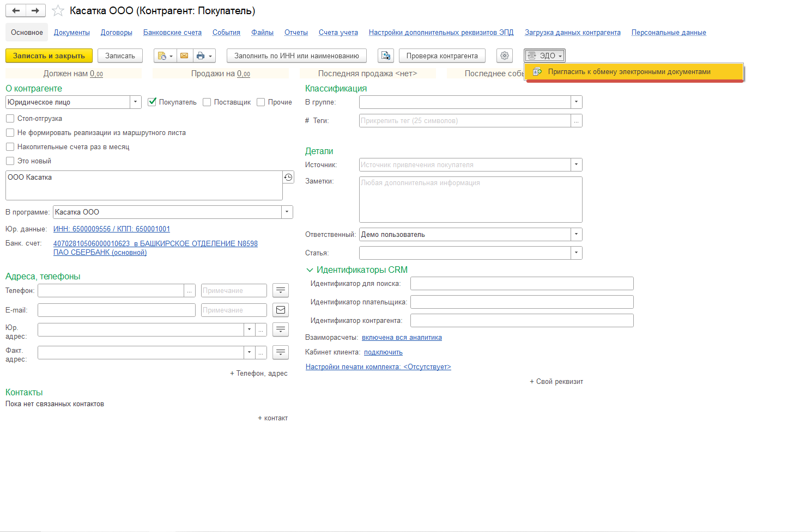This screenshot has height=532, width=812.
Task: Click the ЭДО dropdown button
Action: (544, 56)
